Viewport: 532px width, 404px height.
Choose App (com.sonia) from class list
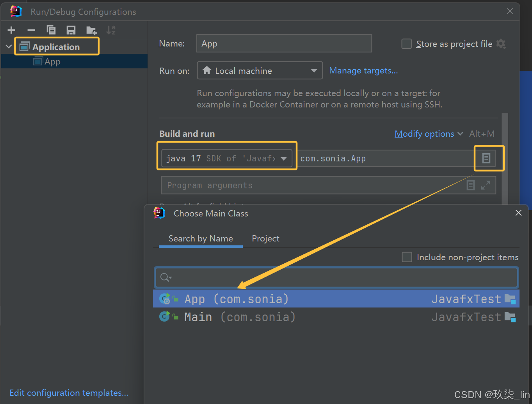[x=336, y=299]
